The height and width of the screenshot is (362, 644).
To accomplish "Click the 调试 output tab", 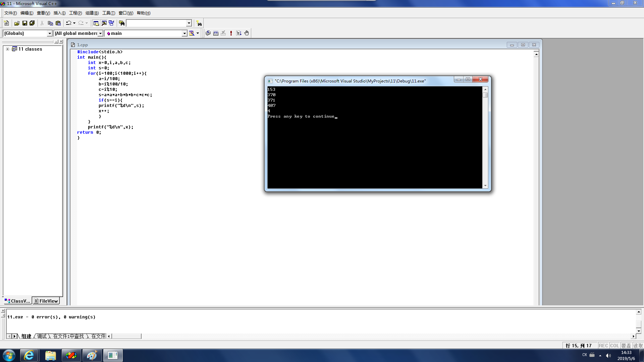I will 42,336.
